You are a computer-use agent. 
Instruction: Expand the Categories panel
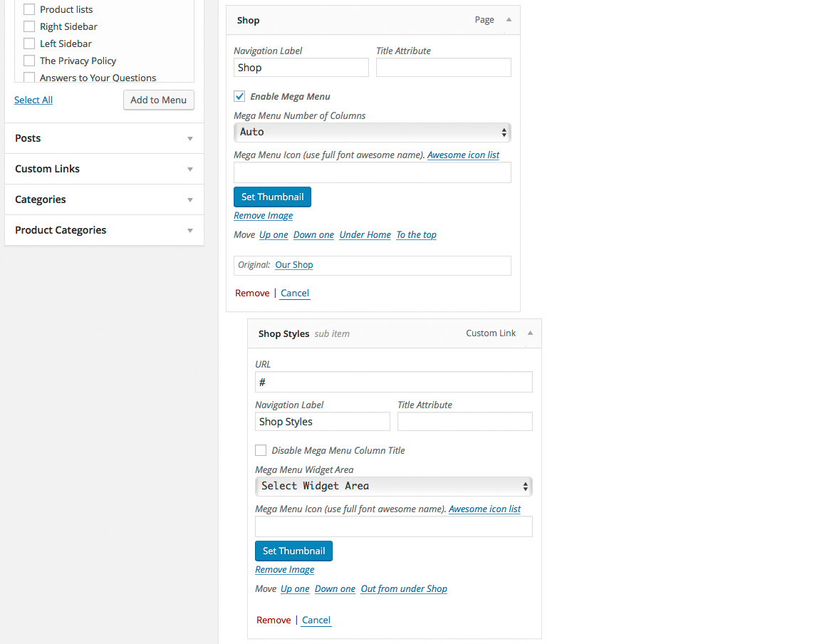(x=105, y=199)
